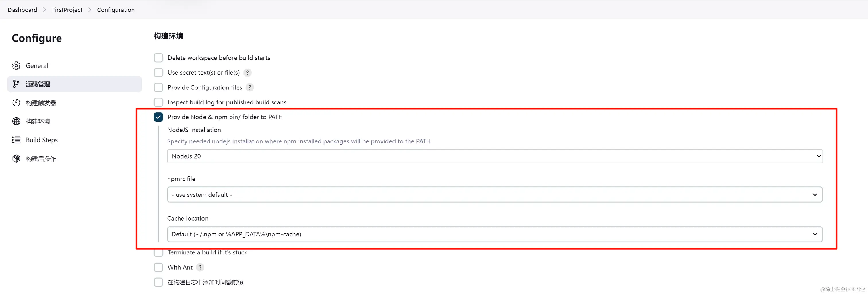Go to Build Steps section
Image resolution: width=868 pixels, height=294 pixels.
(42, 140)
